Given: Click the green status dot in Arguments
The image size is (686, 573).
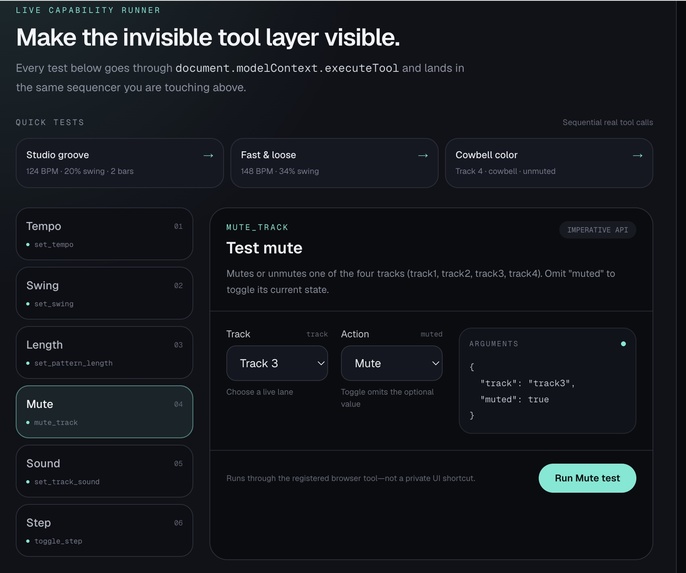Looking at the screenshot, I should click(x=623, y=344).
